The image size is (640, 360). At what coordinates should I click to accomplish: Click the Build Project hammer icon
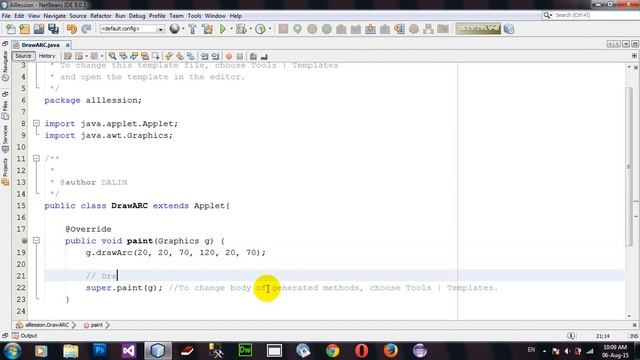[x=192, y=29]
